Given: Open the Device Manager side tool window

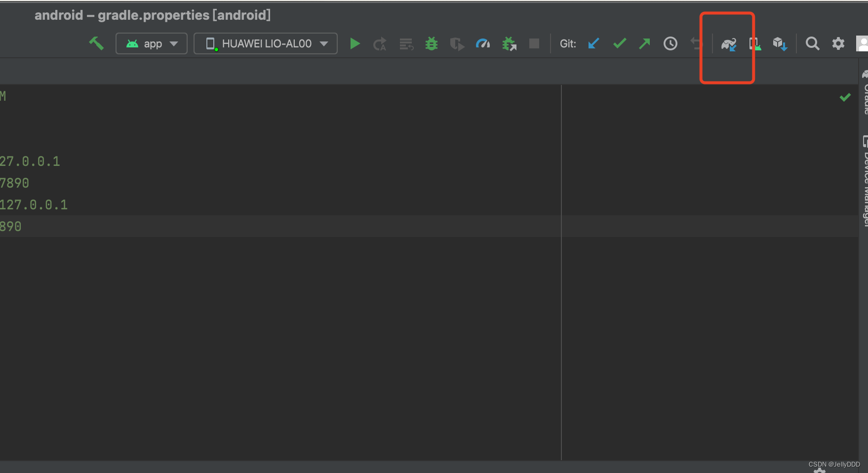Looking at the screenshot, I should coord(865,180).
